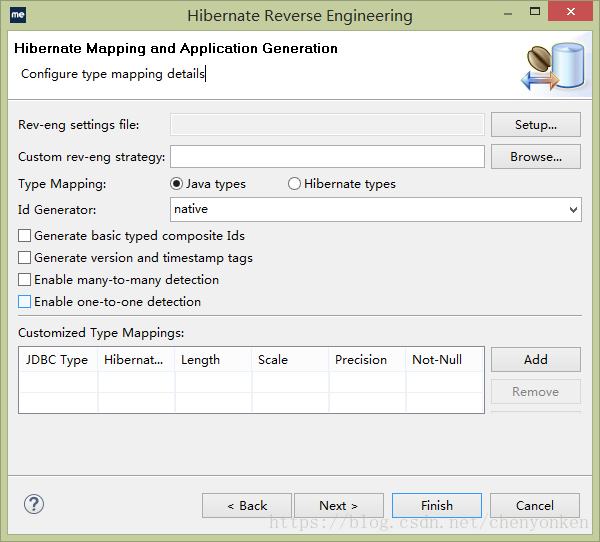Click the Finish button
This screenshot has width=600, height=542.
pyautogui.click(x=437, y=506)
